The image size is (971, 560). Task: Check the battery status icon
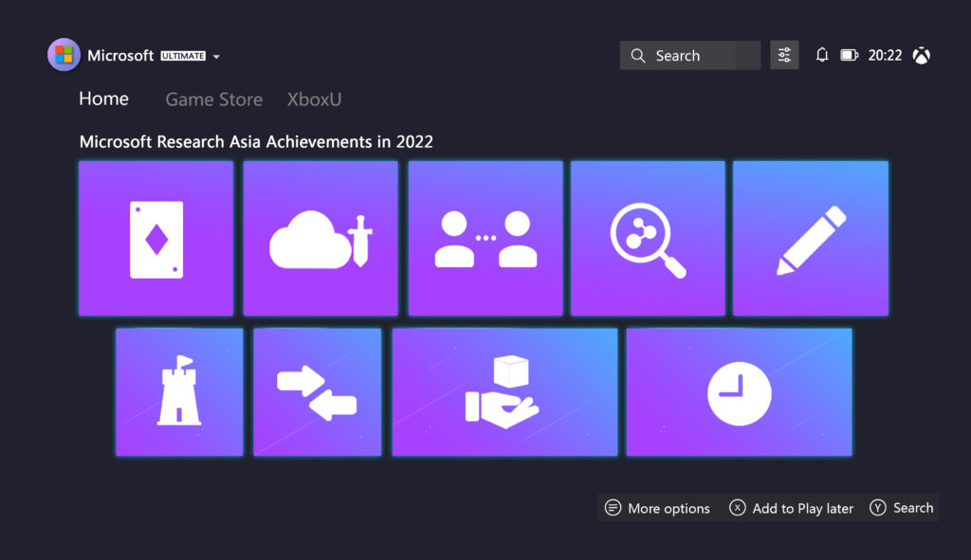point(850,56)
